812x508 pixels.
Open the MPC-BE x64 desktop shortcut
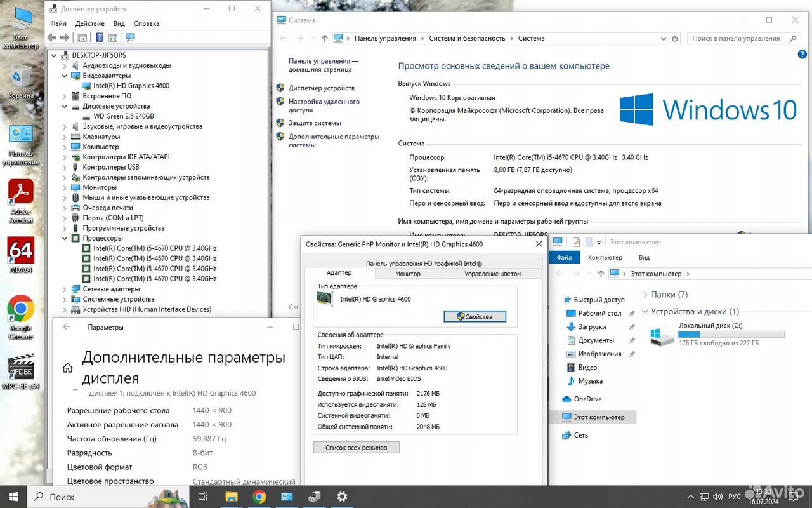pyautogui.click(x=20, y=372)
